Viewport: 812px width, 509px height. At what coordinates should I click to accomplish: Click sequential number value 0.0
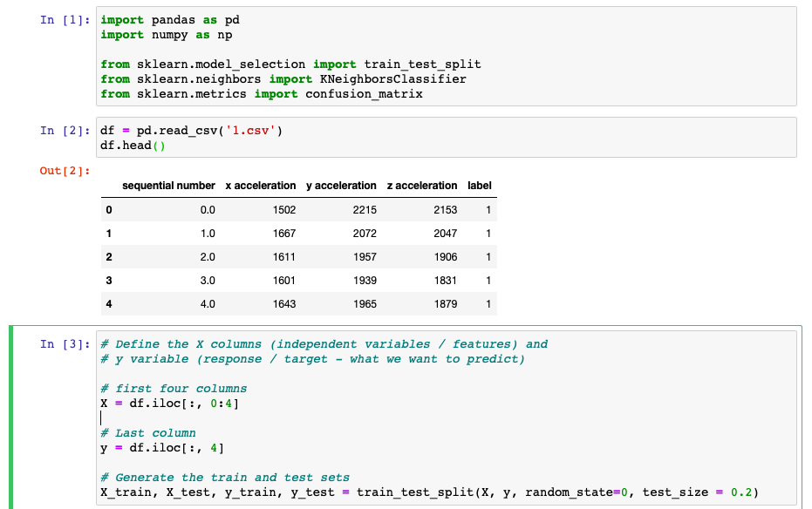click(208, 210)
